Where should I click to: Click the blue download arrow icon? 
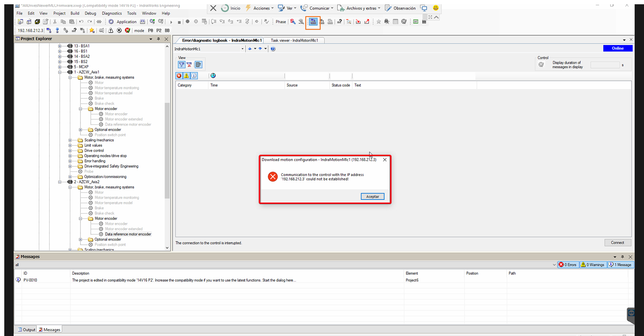[x=57, y=31]
